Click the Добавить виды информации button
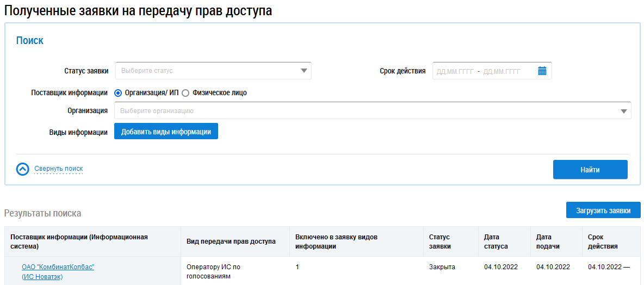 (166, 132)
